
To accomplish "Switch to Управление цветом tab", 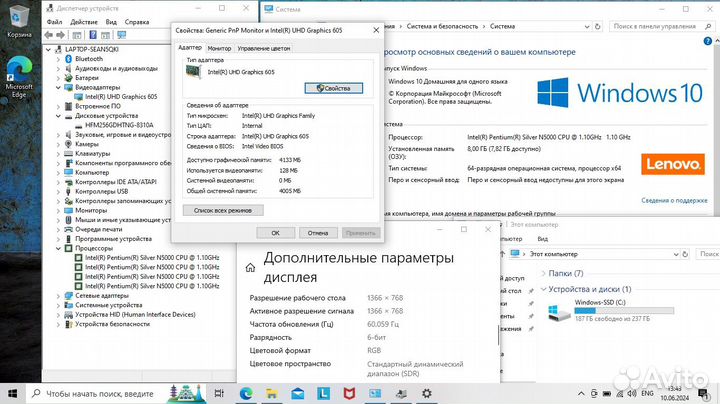I will (264, 48).
